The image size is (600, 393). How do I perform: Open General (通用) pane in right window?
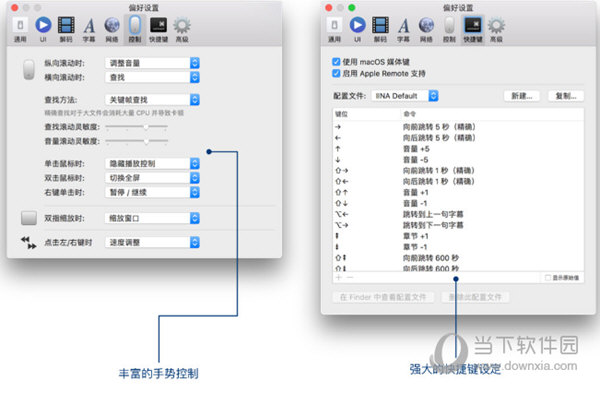[x=334, y=30]
